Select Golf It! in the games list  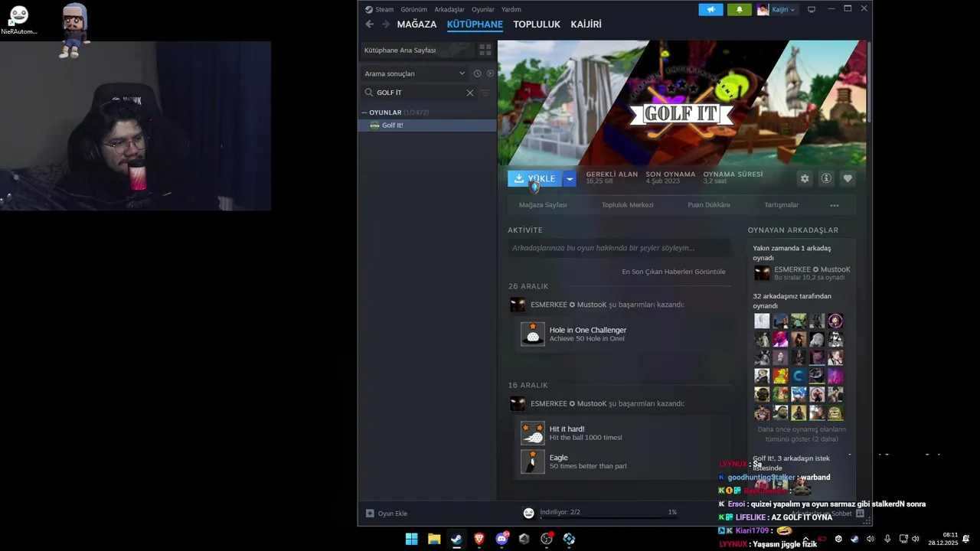427,126
